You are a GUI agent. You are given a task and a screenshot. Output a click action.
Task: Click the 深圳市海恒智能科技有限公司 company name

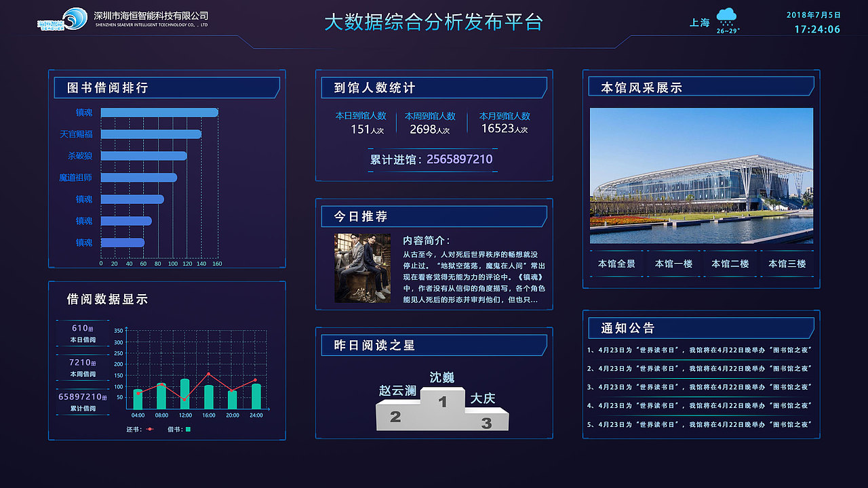(x=151, y=16)
